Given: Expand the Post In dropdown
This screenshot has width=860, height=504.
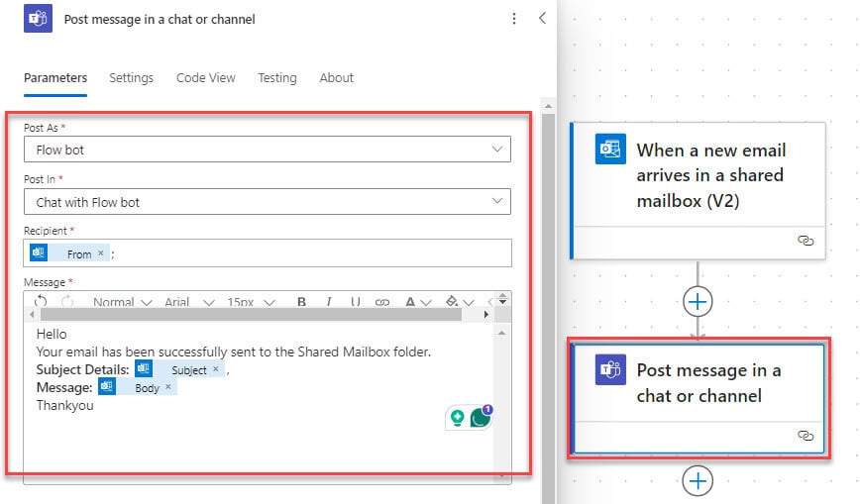Looking at the screenshot, I should tap(268, 202).
